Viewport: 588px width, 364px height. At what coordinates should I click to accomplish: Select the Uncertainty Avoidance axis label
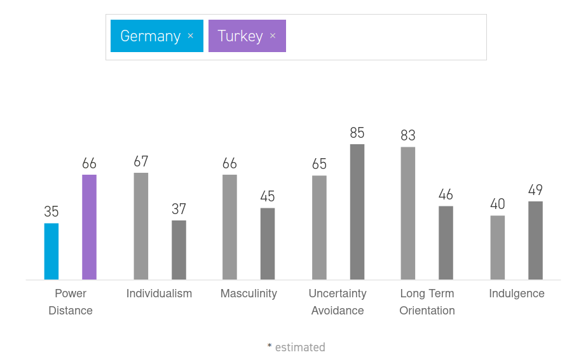tap(338, 302)
